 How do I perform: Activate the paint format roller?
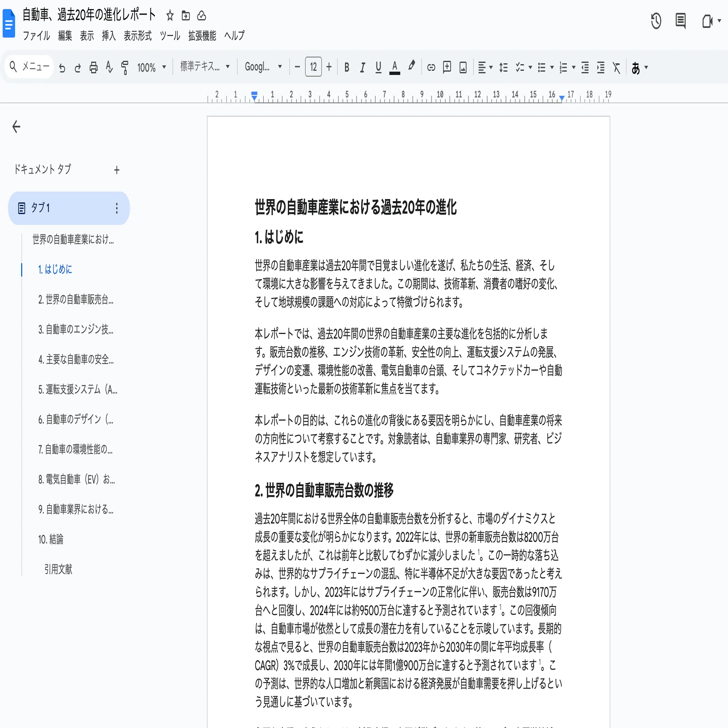click(x=125, y=67)
